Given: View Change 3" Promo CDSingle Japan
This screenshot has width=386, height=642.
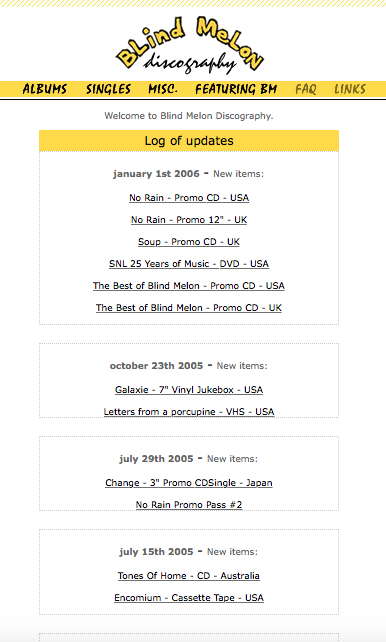Looking at the screenshot, I should click(189, 483).
